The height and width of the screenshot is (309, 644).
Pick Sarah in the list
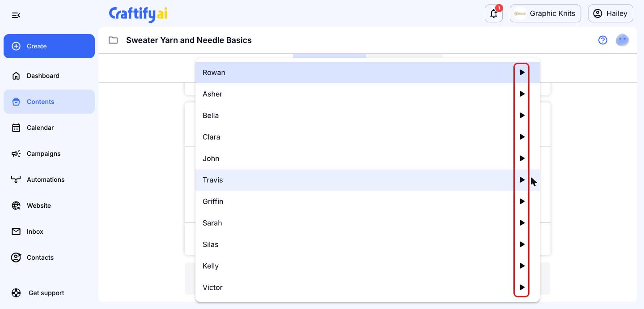pyautogui.click(x=368, y=223)
